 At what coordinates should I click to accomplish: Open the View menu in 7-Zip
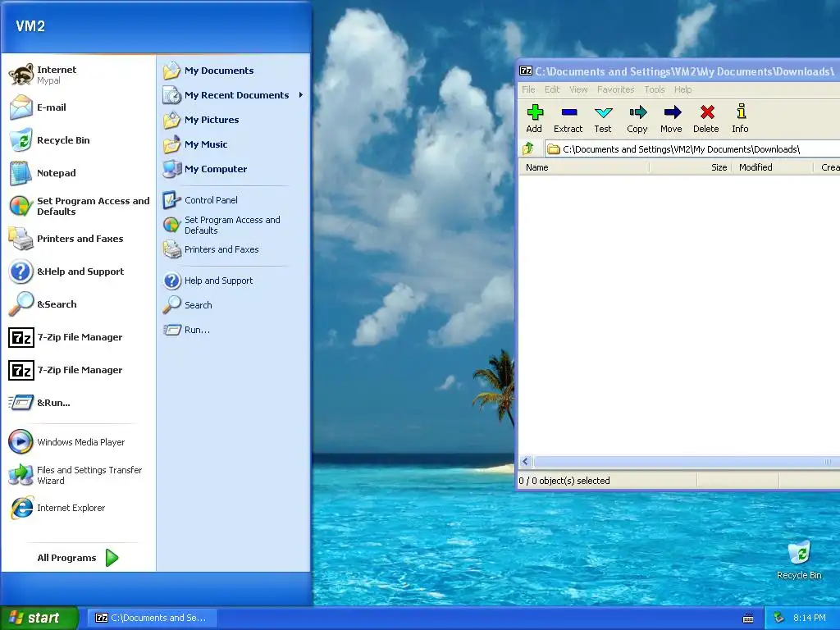[x=578, y=89]
